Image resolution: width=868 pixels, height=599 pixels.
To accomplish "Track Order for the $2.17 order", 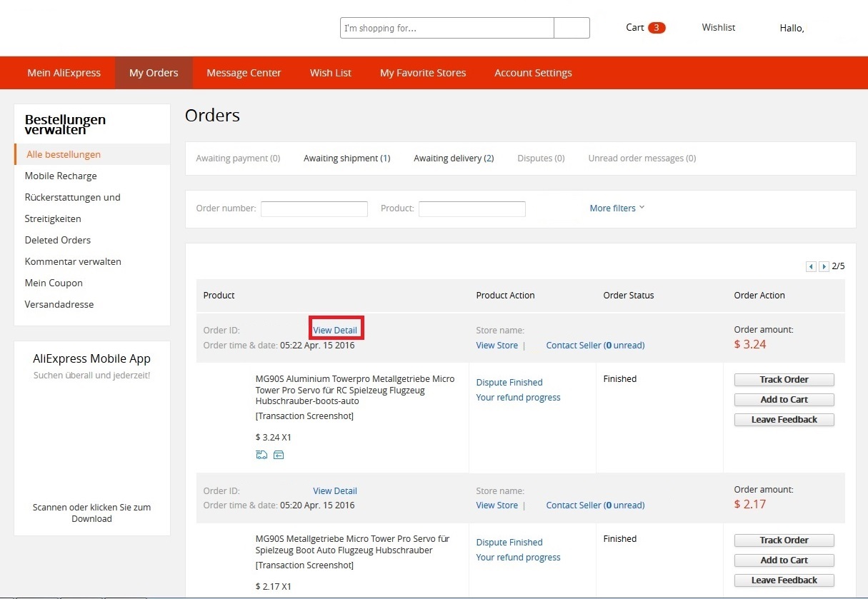I will click(784, 540).
